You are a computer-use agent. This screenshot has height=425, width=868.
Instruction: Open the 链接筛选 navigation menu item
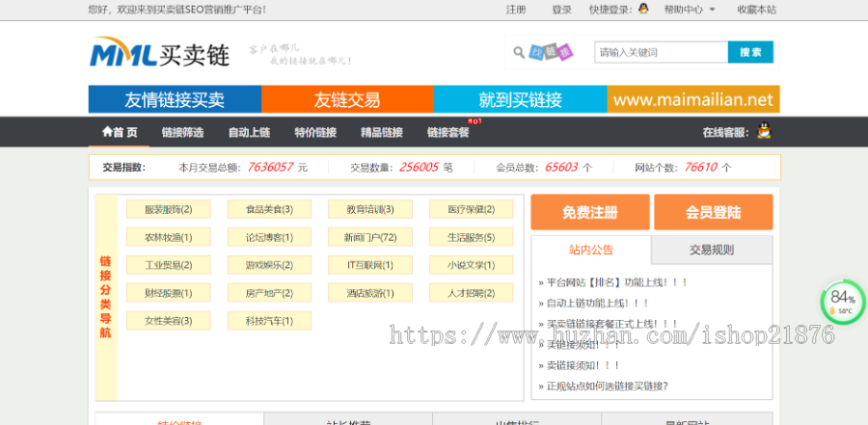point(182,132)
